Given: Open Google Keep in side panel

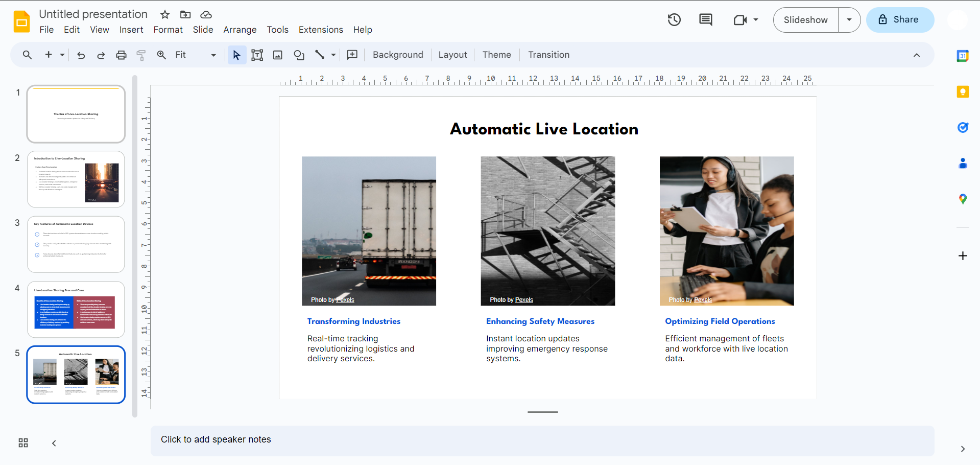Looking at the screenshot, I should point(963,92).
